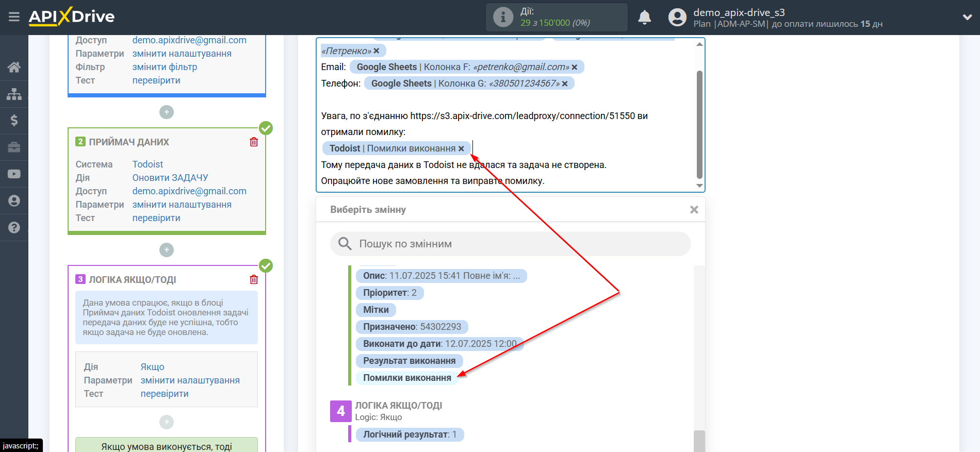Remove the Todoist Помилки виконання tag
The width and height of the screenshot is (980, 452).
click(x=461, y=148)
